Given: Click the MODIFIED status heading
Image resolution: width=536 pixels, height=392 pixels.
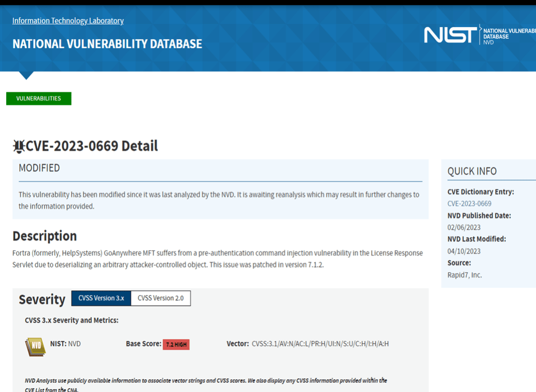Looking at the screenshot, I should coord(39,168).
